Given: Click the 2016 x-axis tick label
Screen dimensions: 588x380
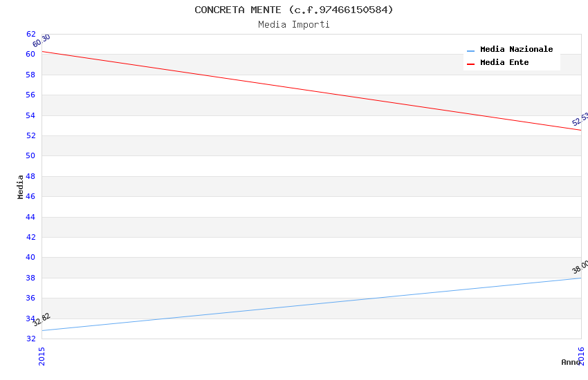Looking at the screenshot, I should pos(581,356).
